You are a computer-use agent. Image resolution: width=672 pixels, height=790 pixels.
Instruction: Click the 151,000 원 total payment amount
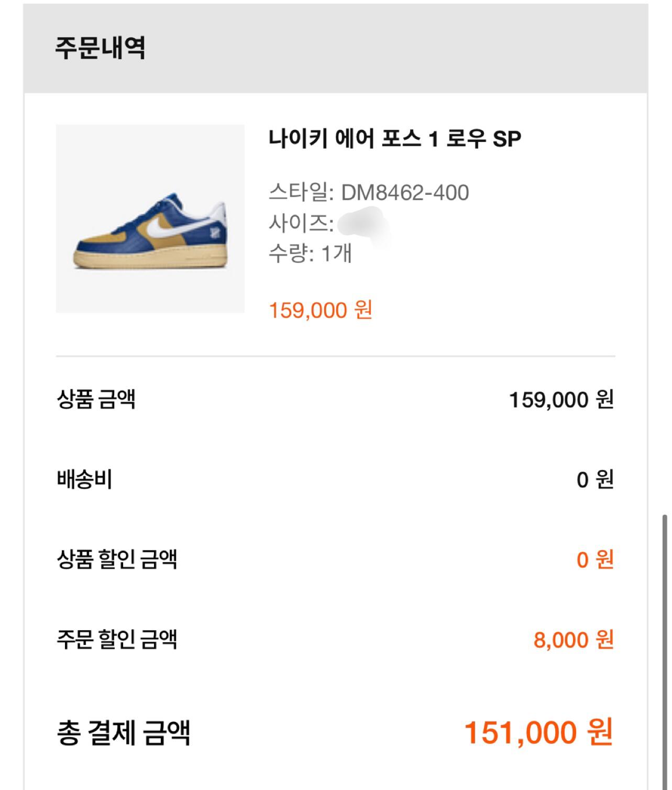pos(538,732)
